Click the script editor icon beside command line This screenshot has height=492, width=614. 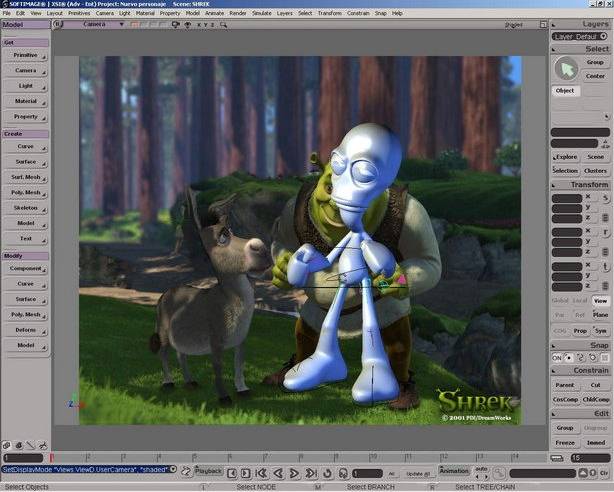pos(186,471)
